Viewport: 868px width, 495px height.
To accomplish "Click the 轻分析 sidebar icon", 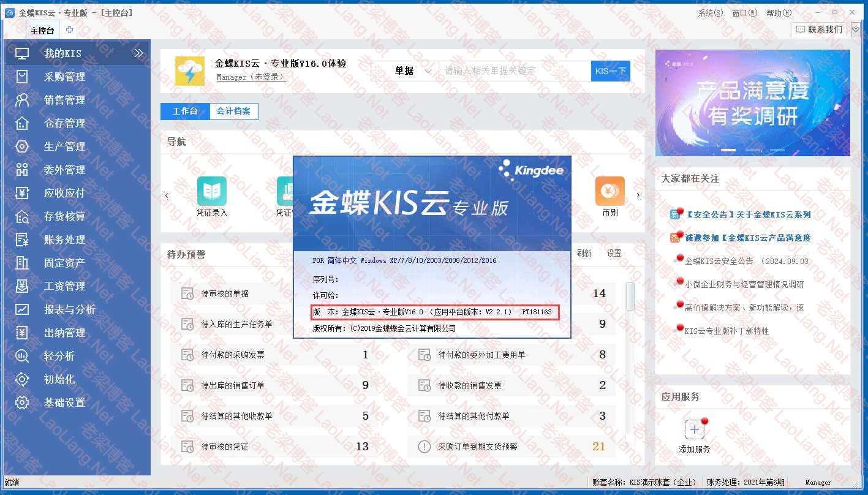I will [22, 356].
